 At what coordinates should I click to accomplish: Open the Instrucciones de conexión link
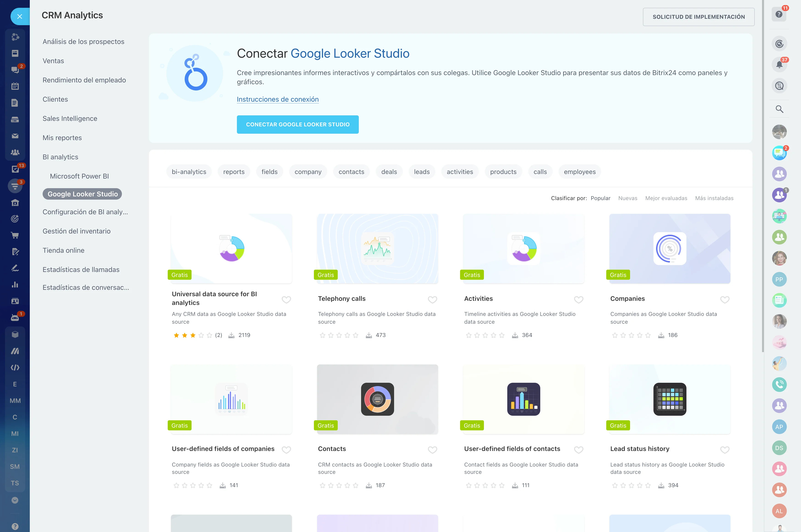[277, 99]
